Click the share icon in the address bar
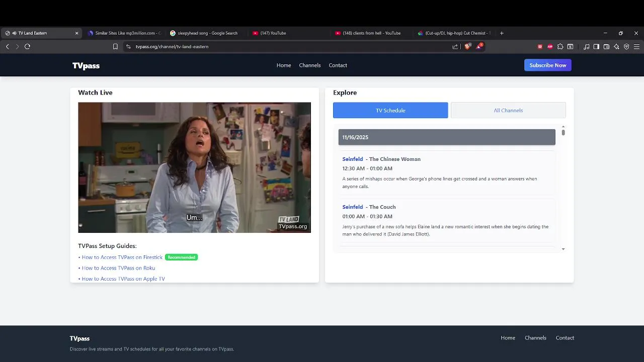This screenshot has height=362, width=644. coord(455,46)
